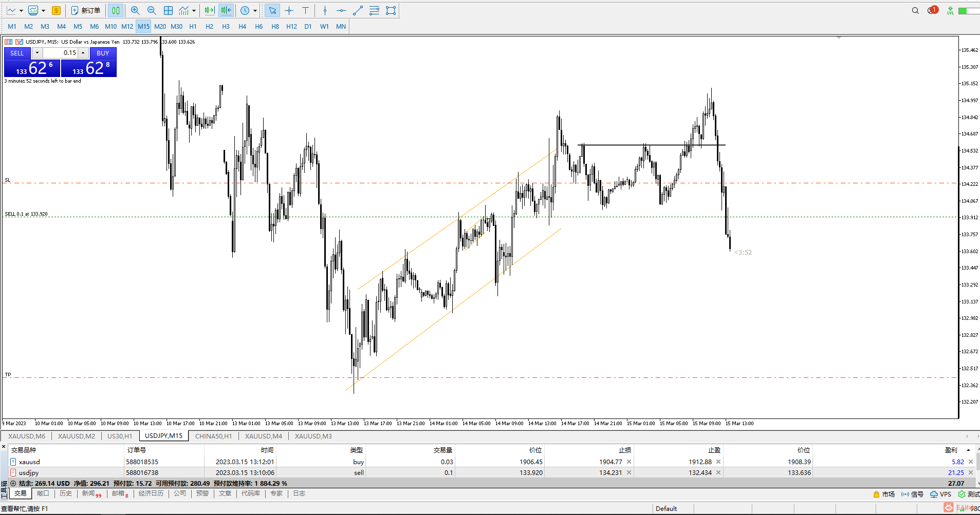Switch to US30,H1 chart tab

click(120, 436)
